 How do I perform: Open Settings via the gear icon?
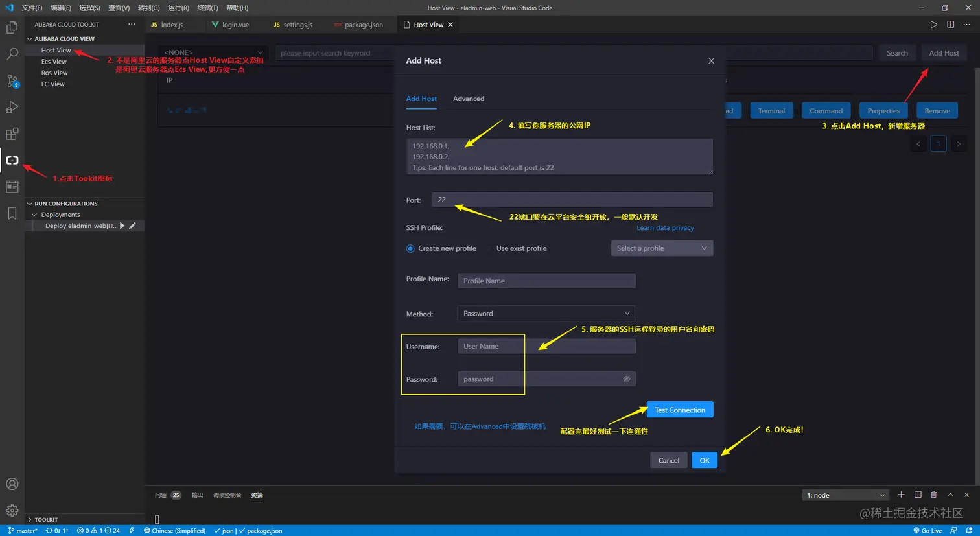pyautogui.click(x=12, y=509)
